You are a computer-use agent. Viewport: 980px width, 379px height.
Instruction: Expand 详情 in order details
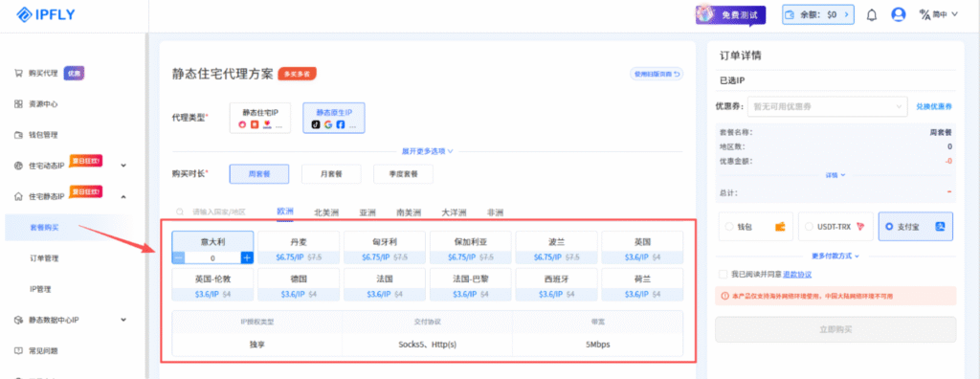point(835,175)
